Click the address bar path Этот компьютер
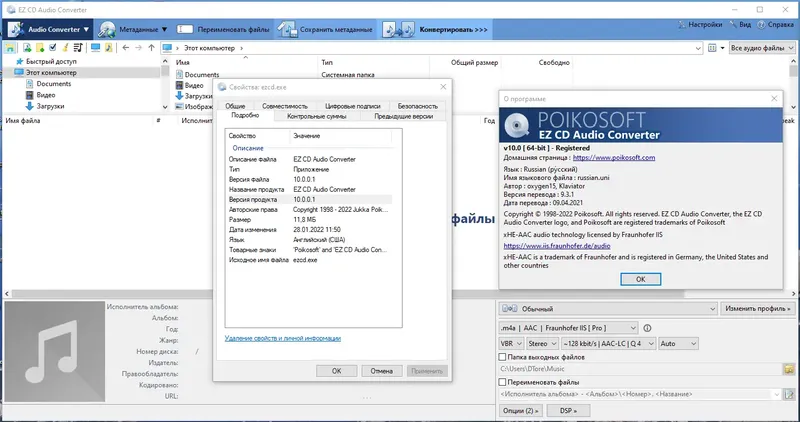 click(209, 48)
